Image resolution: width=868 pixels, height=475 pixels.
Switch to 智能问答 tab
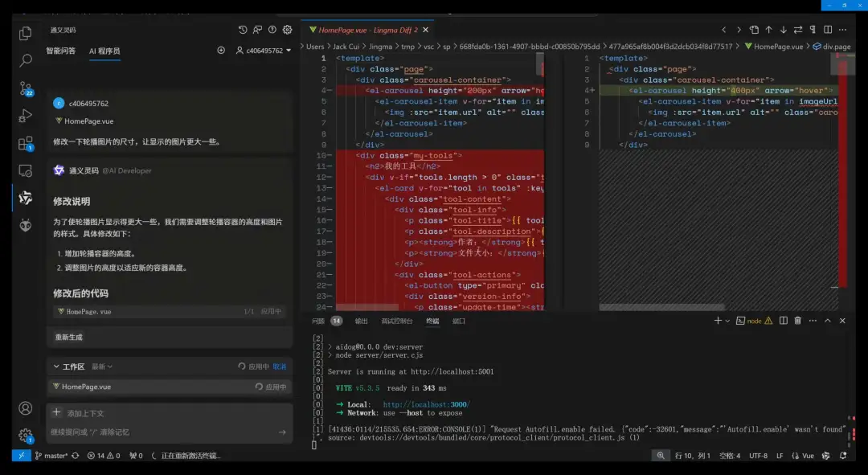coord(61,51)
